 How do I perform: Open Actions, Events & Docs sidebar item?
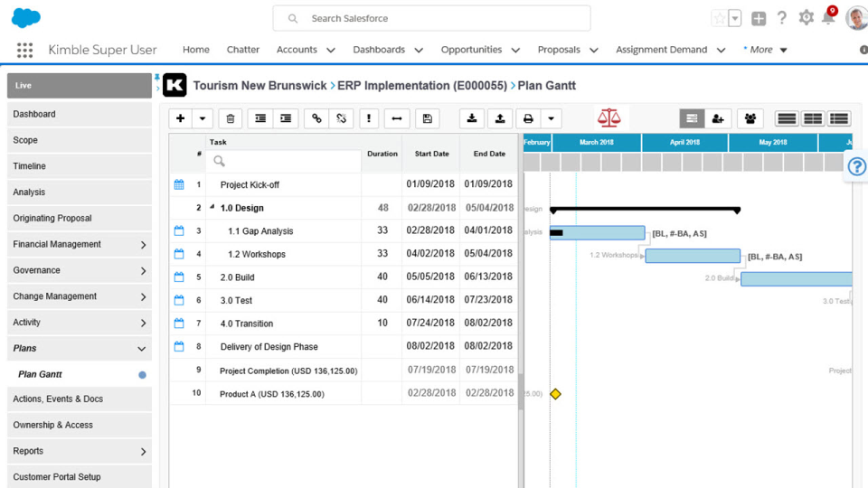[x=80, y=399]
